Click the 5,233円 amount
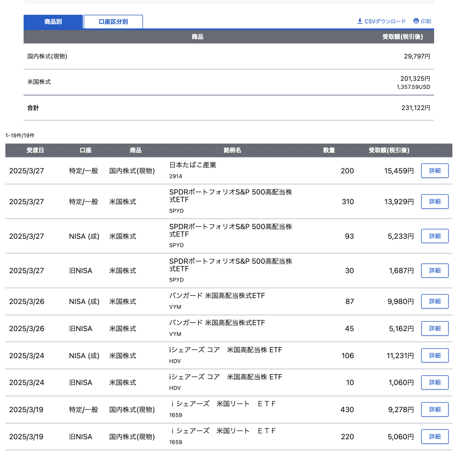The height and width of the screenshot is (454, 476). 401,236
